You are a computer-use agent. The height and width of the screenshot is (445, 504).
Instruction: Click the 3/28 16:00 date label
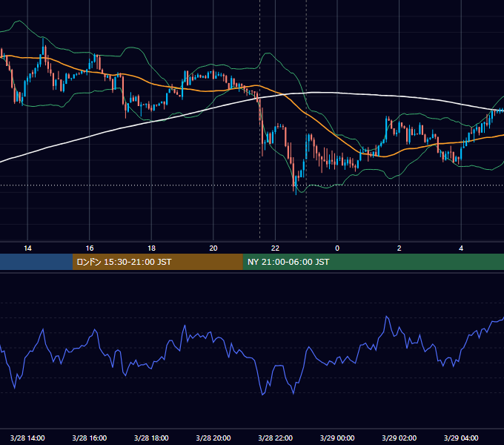tap(90, 438)
